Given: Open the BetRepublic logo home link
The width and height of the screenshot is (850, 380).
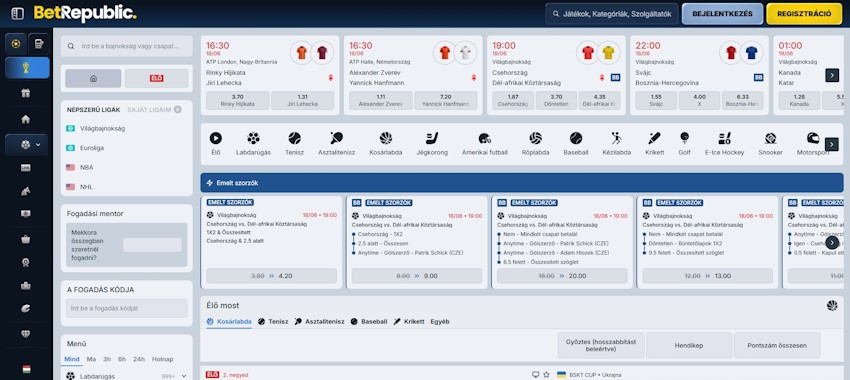Looking at the screenshot, I should 85,14.
